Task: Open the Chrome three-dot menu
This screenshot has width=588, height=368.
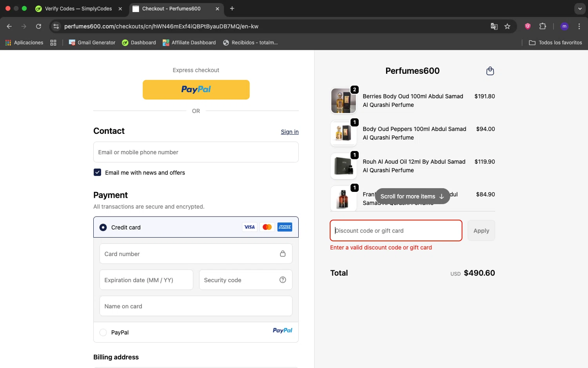Action: point(579,26)
